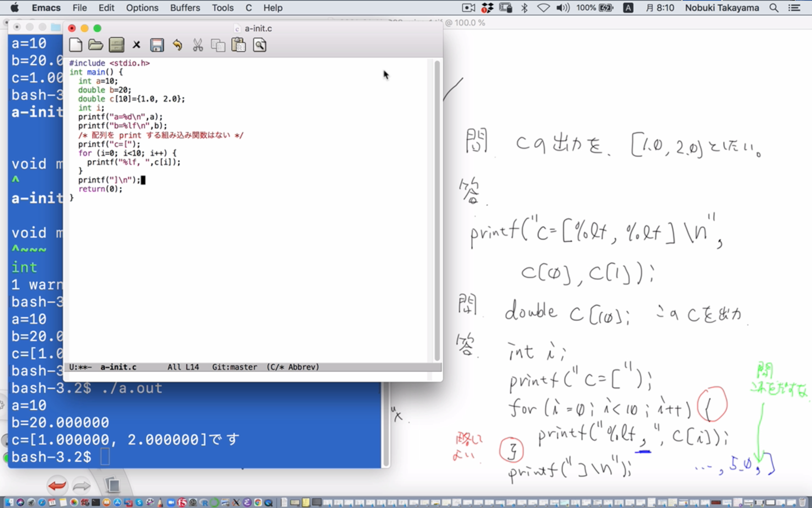
Task: Click the 'return(0);' line in the code
Action: [100, 189]
